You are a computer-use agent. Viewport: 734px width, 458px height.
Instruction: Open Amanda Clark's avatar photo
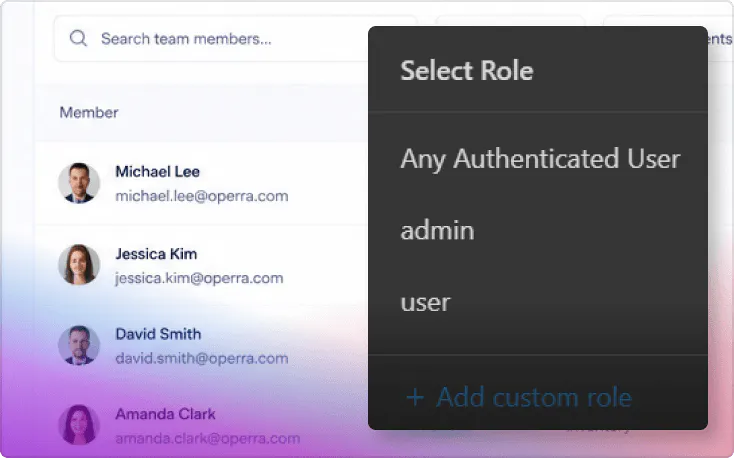tap(79, 425)
